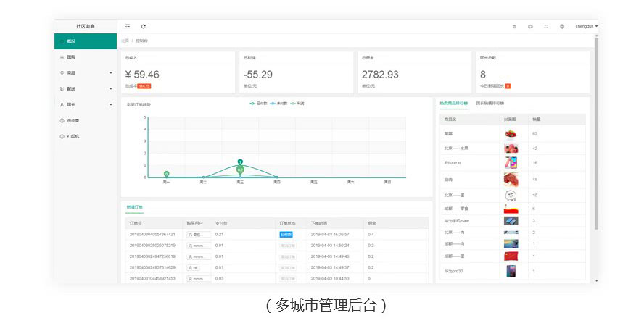Switch to 热卖商品排行榜 tab
This screenshot has width=644, height=326.
453,104
